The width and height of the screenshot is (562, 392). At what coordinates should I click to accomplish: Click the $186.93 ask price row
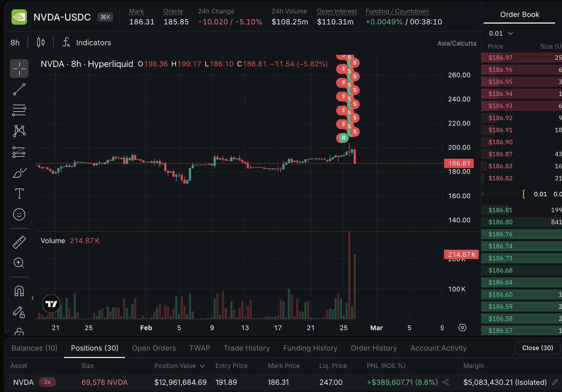coord(522,106)
